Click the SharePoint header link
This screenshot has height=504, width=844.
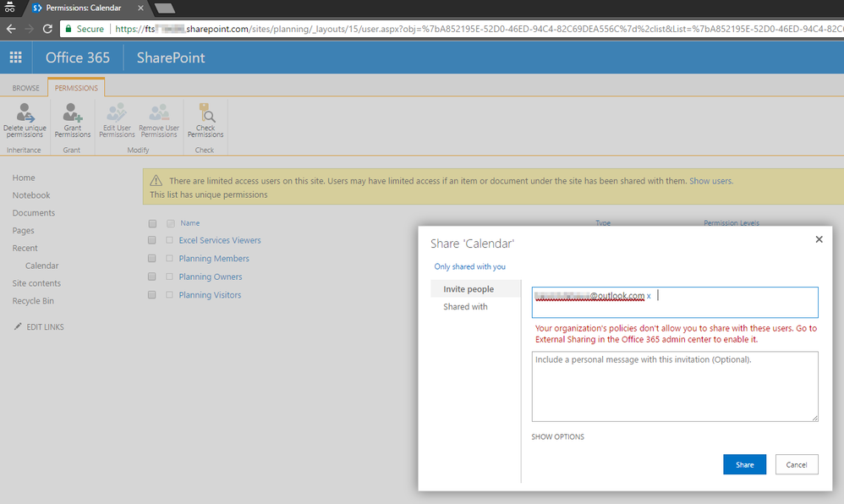[171, 58]
